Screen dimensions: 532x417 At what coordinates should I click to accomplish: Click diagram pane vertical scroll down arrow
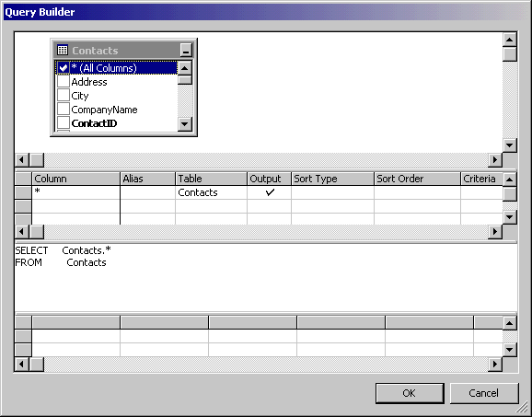click(510, 145)
